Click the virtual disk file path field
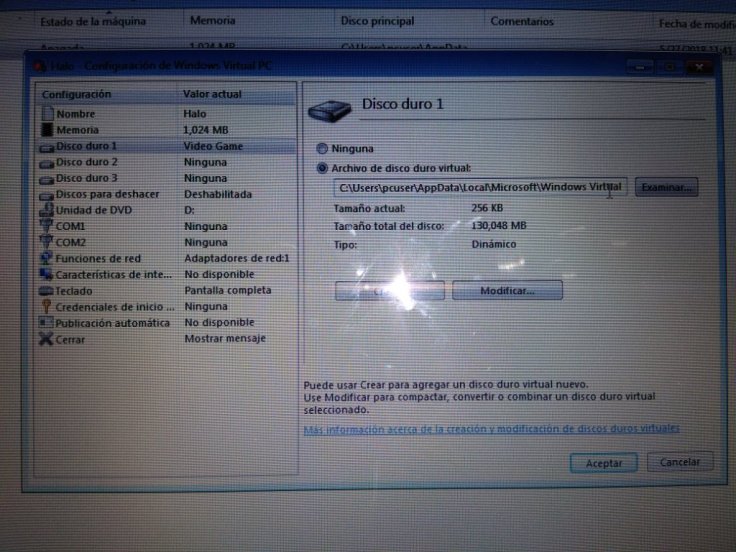The image size is (736, 552). pos(480,187)
